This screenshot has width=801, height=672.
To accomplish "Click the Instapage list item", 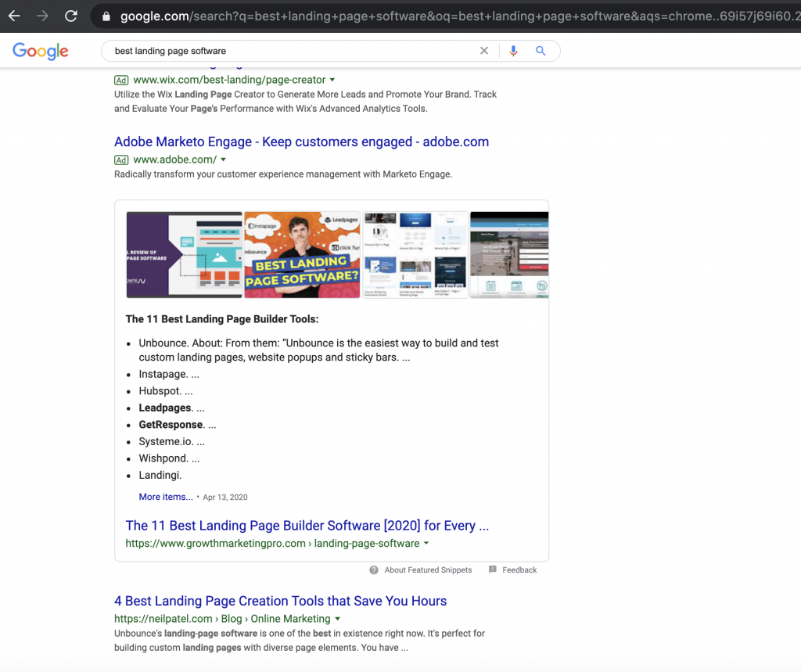I will click(169, 374).
